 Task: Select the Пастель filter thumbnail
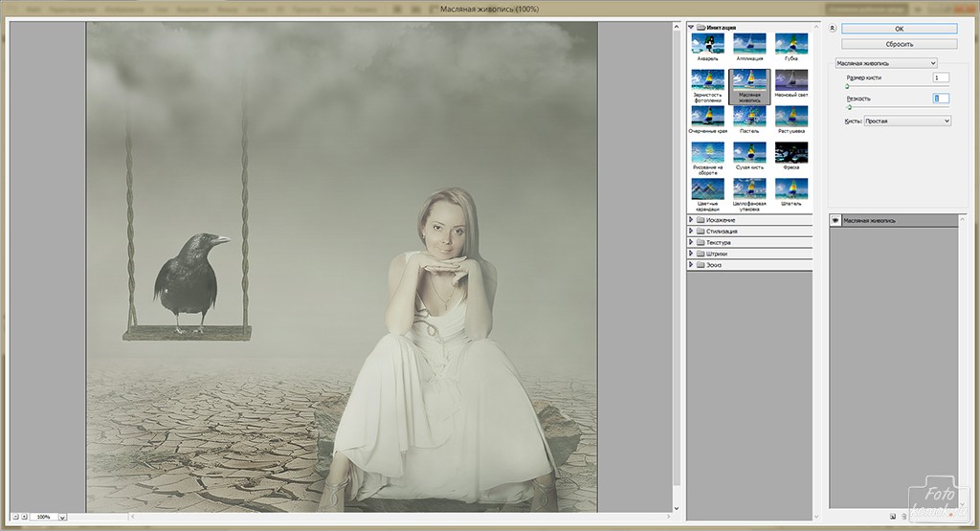click(x=749, y=117)
